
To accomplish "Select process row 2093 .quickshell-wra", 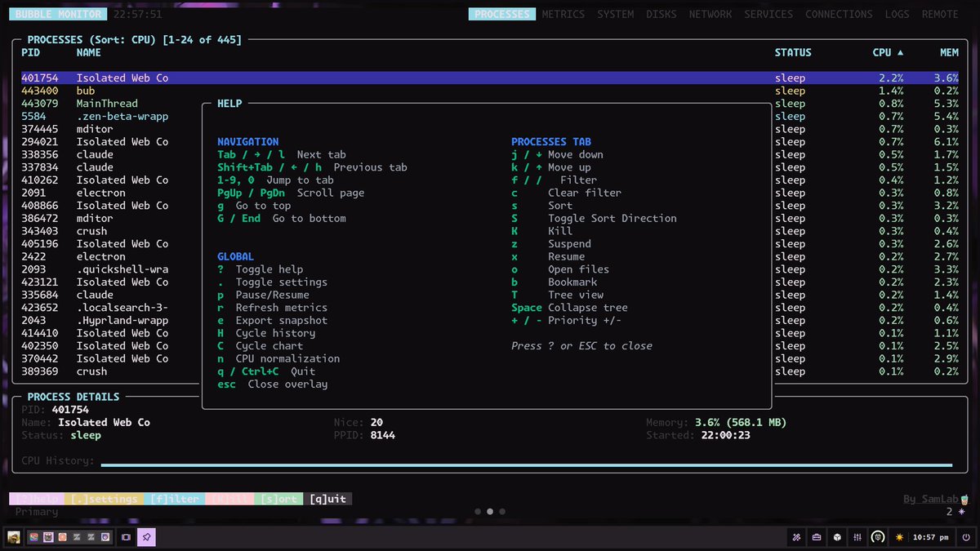I will click(490, 269).
